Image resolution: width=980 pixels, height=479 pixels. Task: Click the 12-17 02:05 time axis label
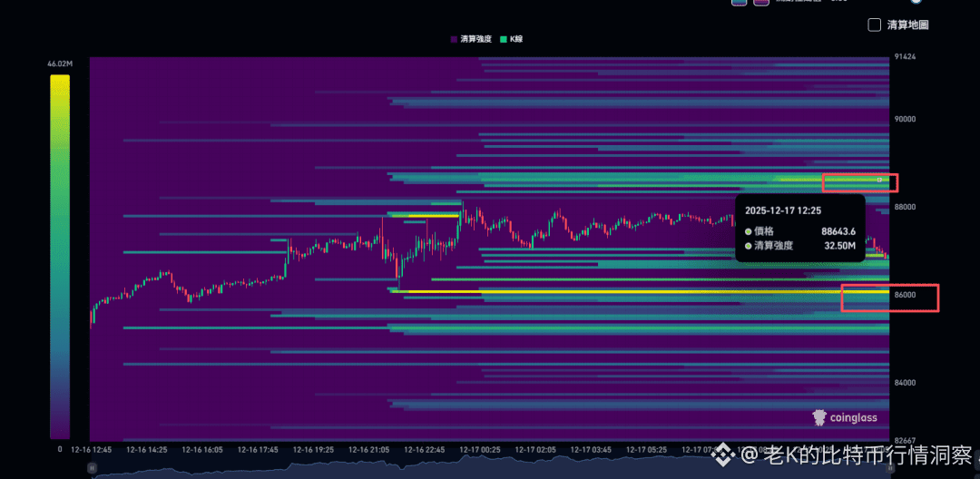coord(536,449)
